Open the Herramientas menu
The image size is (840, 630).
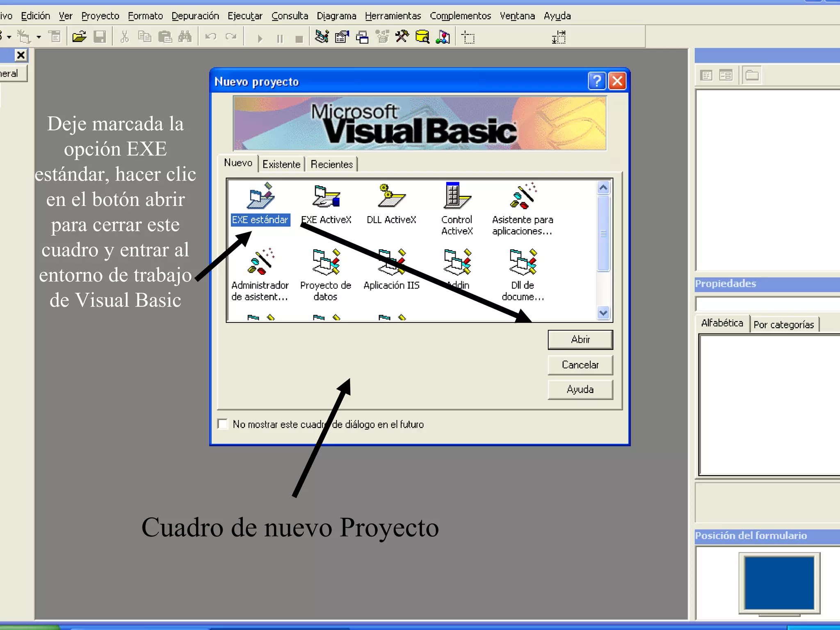393,16
